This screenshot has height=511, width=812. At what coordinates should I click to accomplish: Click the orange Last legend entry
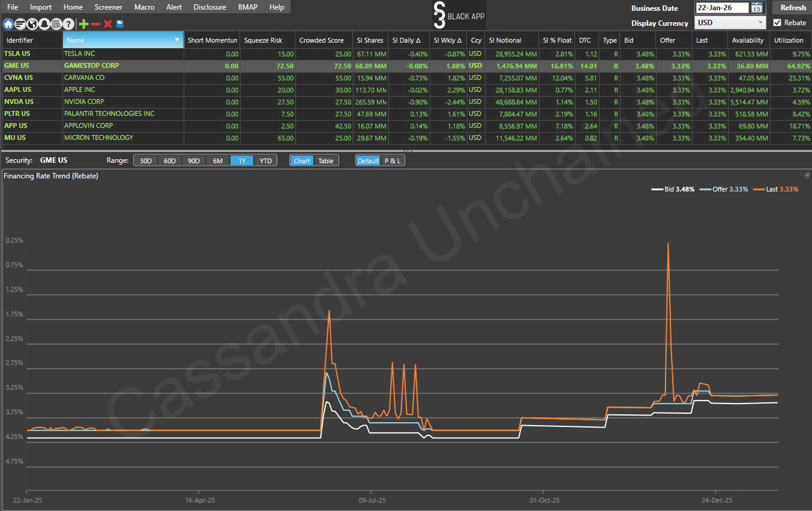coord(775,189)
